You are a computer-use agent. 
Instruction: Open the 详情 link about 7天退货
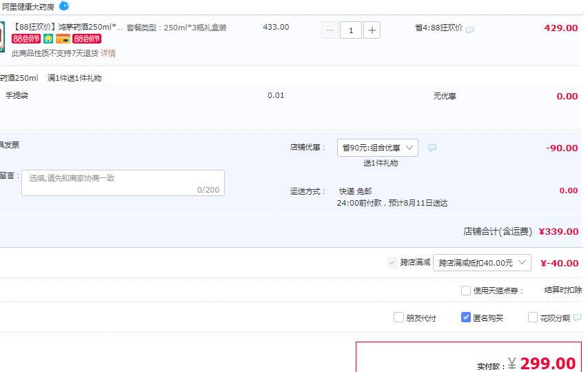tap(108, 53)
